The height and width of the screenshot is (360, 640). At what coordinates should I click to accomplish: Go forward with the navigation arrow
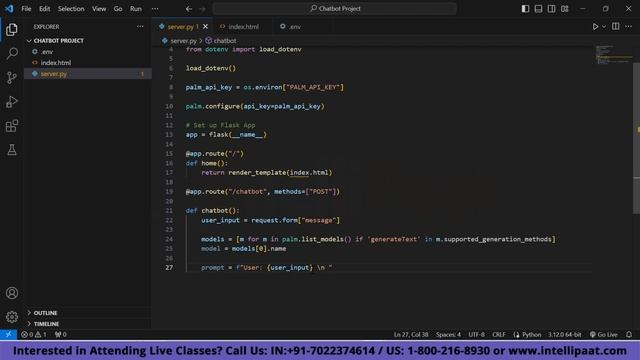click(x=202, y=8)
